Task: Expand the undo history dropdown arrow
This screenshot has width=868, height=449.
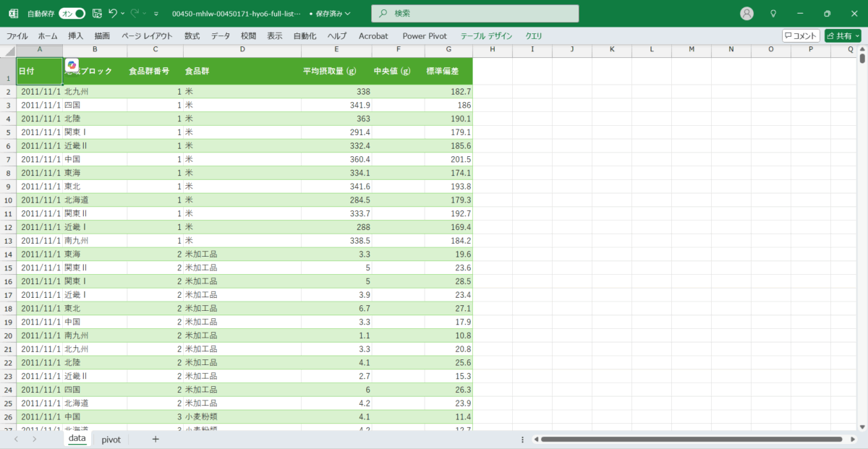Action: (x=123, y=14)
